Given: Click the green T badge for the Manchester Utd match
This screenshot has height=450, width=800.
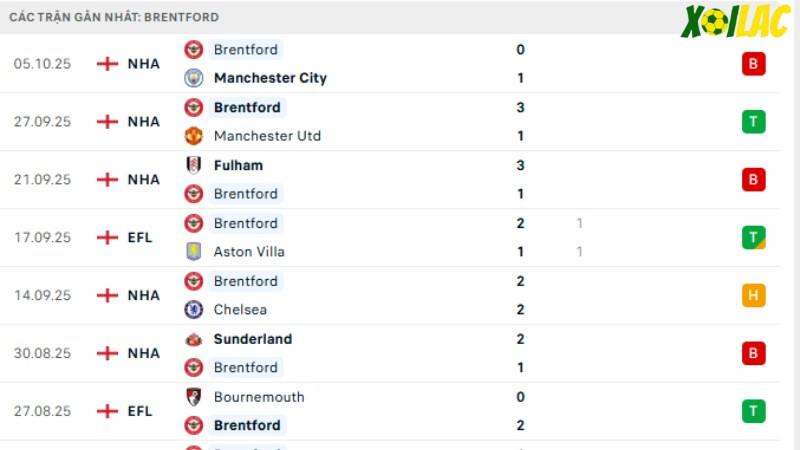Looking at the screenshot, I should tap(754, 121).
